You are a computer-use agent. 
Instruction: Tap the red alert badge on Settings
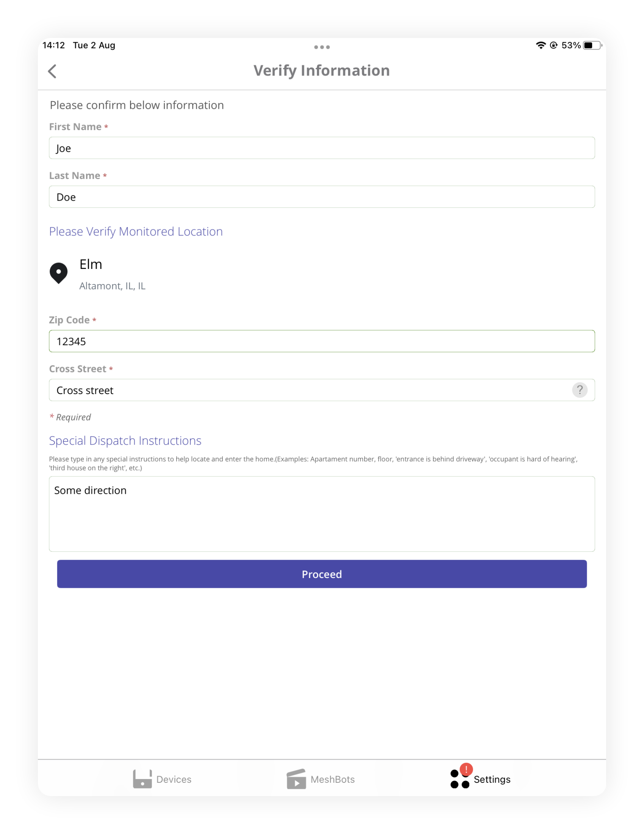[466, 770]
